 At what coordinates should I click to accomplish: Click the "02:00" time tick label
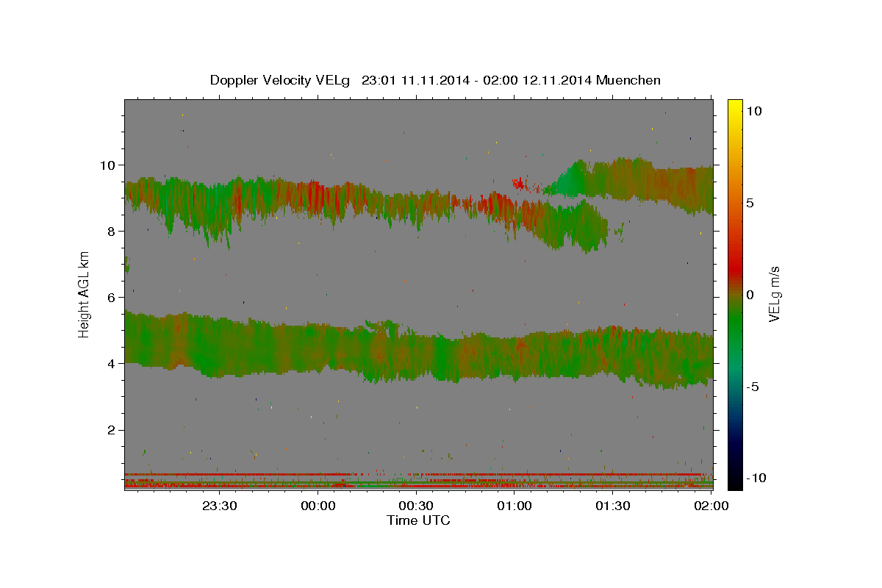pyautogui.click(x=711, y=506)
